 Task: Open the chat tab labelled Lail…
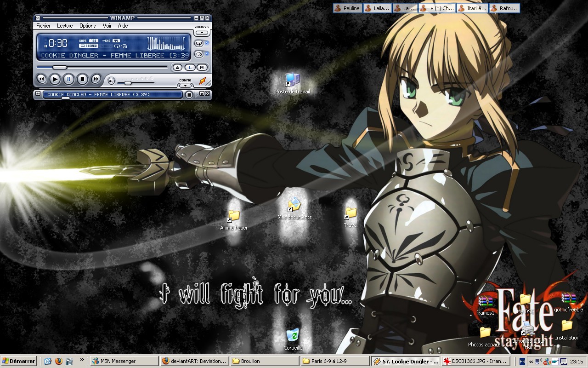point(405,8)
